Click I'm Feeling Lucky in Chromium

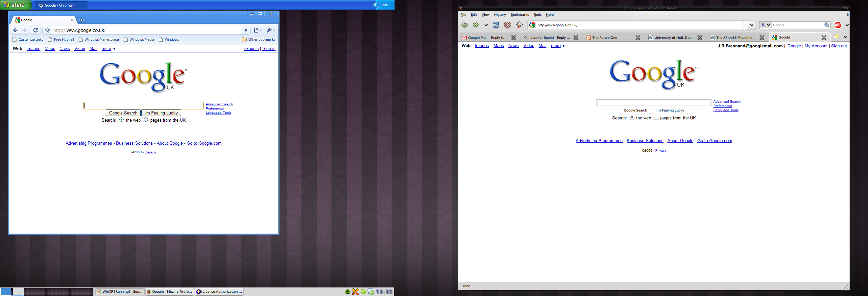[161, 113]
